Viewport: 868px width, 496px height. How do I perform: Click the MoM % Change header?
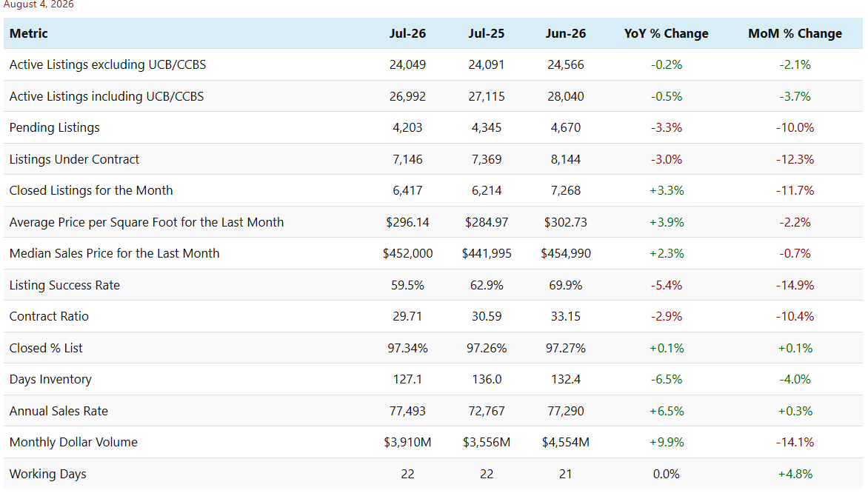coord(795,33)
